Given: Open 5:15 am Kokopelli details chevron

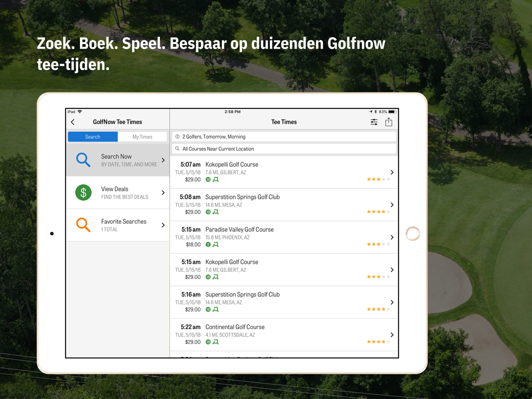Looking at the screenshot, I should tap(392, 270).
